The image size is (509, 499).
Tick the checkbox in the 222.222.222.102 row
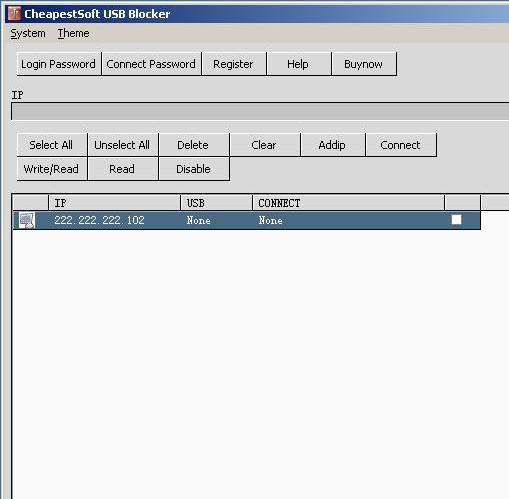(x=456, y=220)
